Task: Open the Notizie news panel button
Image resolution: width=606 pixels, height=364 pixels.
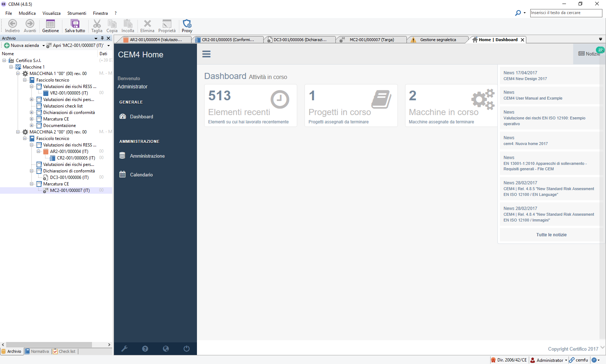Action: click(x=589, y=54)
